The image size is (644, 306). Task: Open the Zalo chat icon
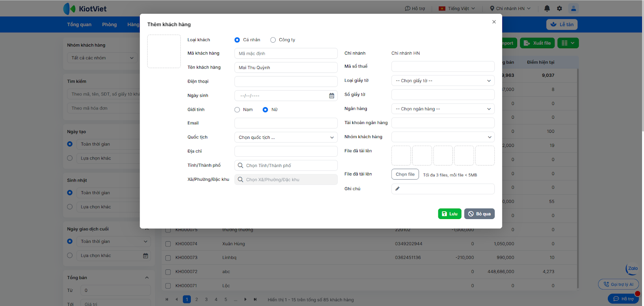click(632, 269)
